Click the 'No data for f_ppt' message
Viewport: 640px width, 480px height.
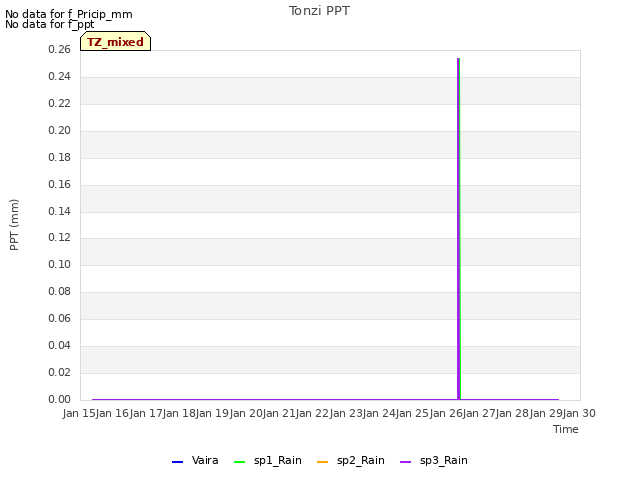[49, 24]
